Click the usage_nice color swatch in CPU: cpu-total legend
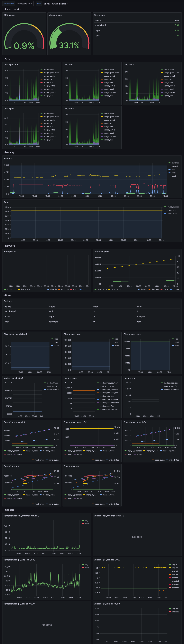 tap(42, 83)
